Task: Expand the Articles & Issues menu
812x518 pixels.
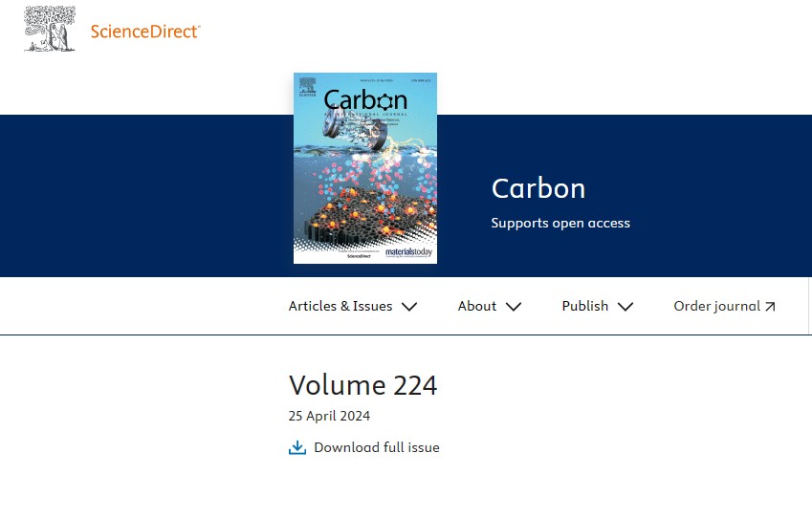Action: (353, 306)
